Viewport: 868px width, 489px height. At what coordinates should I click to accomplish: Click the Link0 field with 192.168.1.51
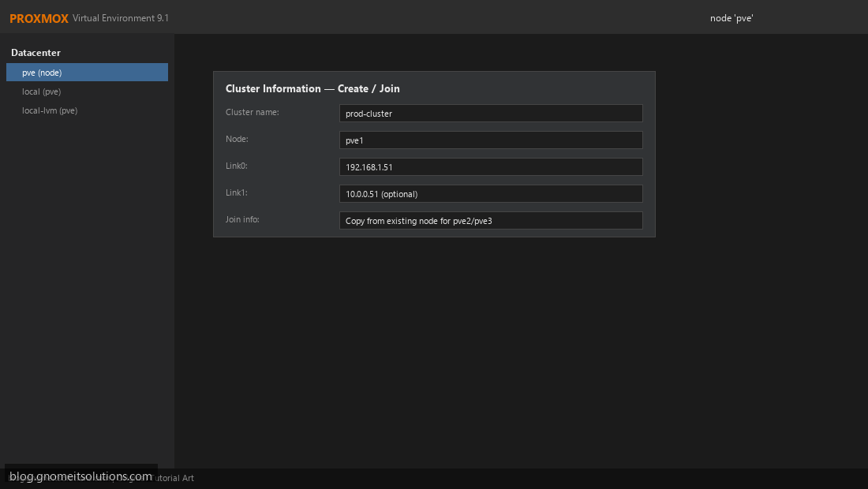(491, 167)
